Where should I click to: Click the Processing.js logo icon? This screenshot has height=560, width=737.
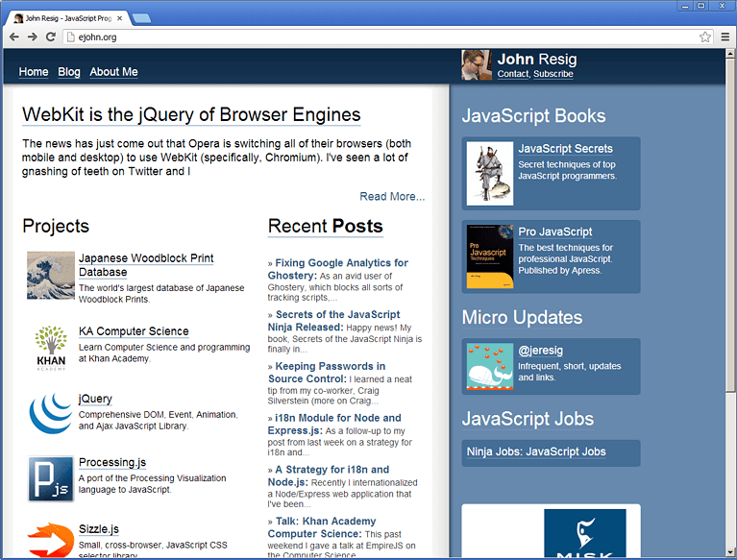[x=51, y=478]
